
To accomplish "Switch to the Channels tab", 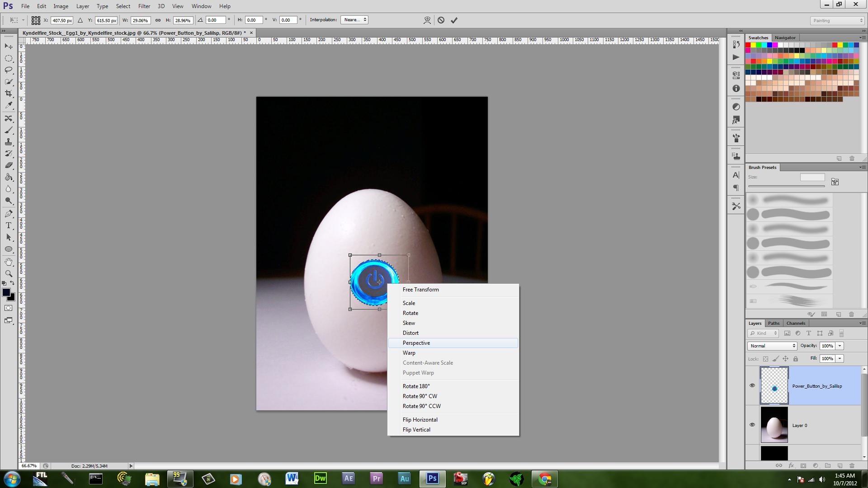I will [x=796, y=323].
